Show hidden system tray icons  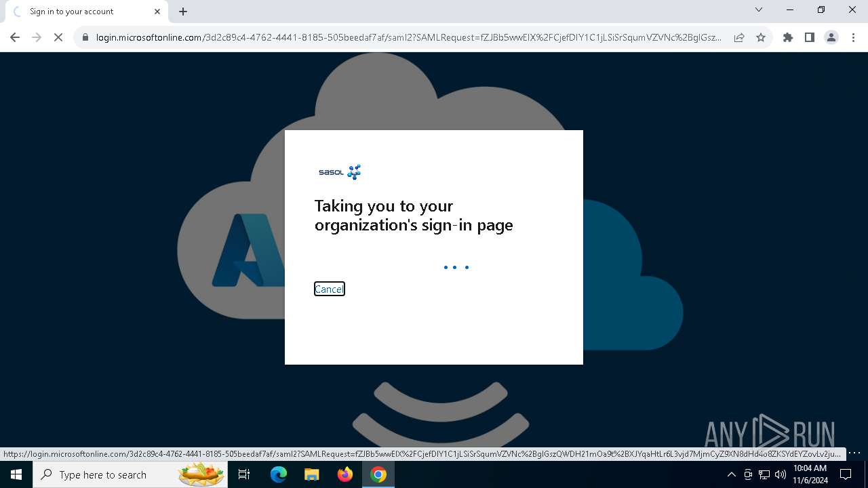(731, 474)
